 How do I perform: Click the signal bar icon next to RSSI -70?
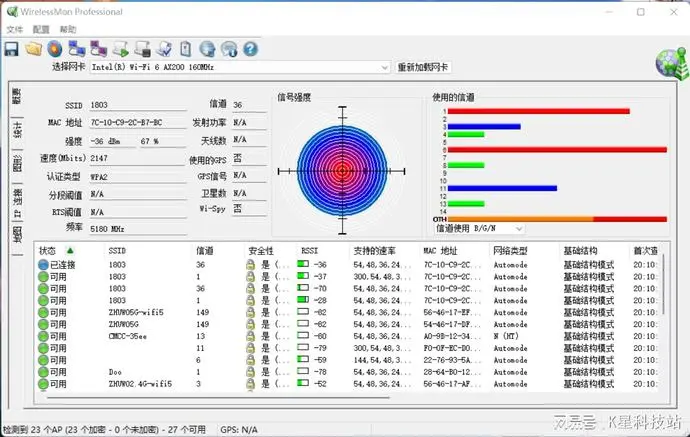click(x=303, y=288)
